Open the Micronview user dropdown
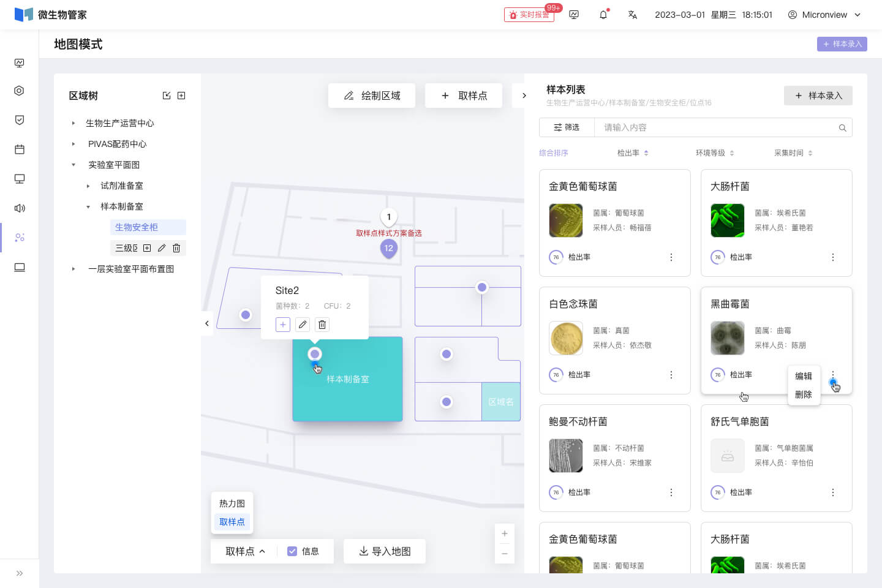 tap(824, 15)
